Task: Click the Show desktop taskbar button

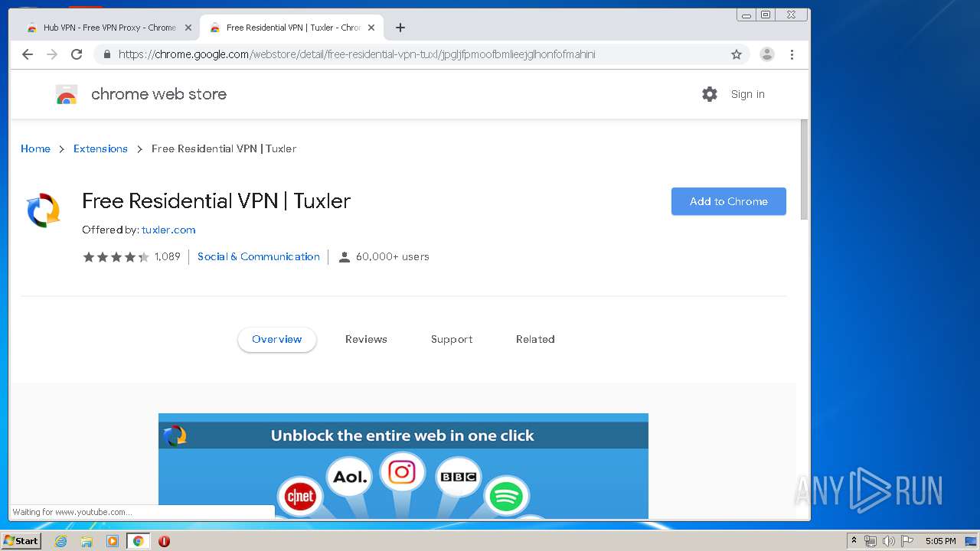Action: 972,541
